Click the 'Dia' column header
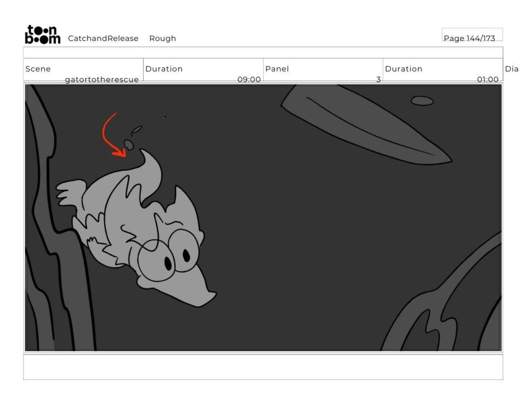The width and height of the screenshot is (532, 411). pyautogui.click(x=512, y=69)
